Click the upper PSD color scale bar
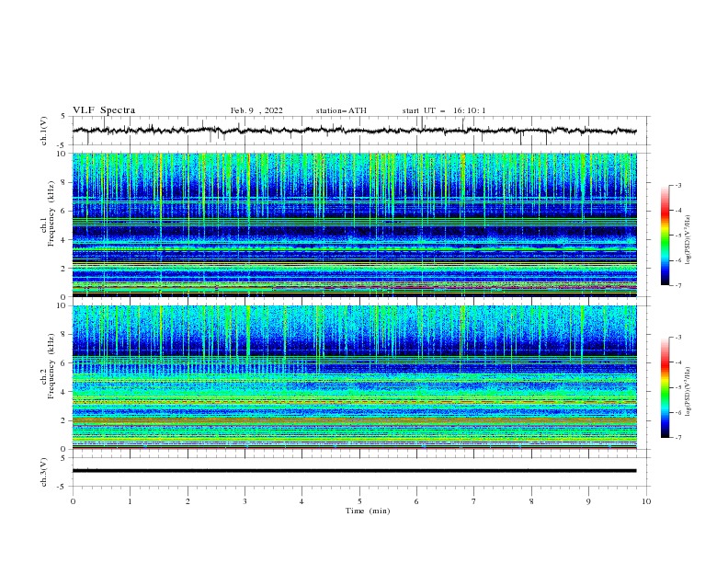This screenshot has width=728, height=563. coord(665,236)
